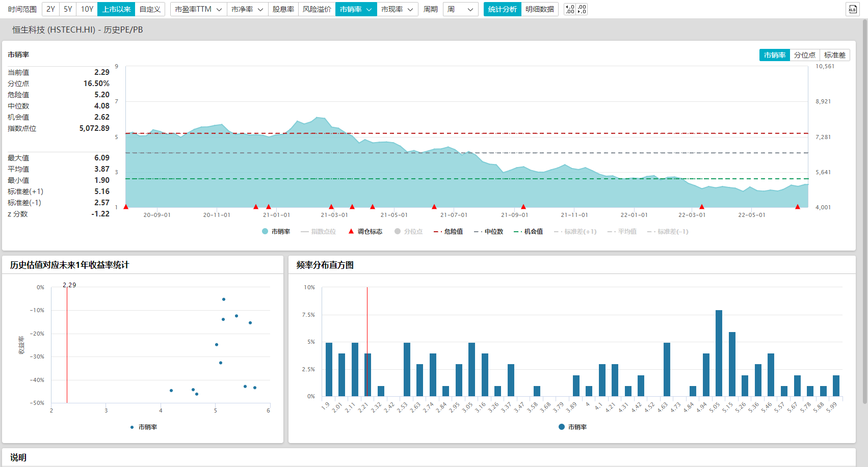Click tallest histogram bar at 5.05
The image size is (868, 467).
click(x=719, y=353)
